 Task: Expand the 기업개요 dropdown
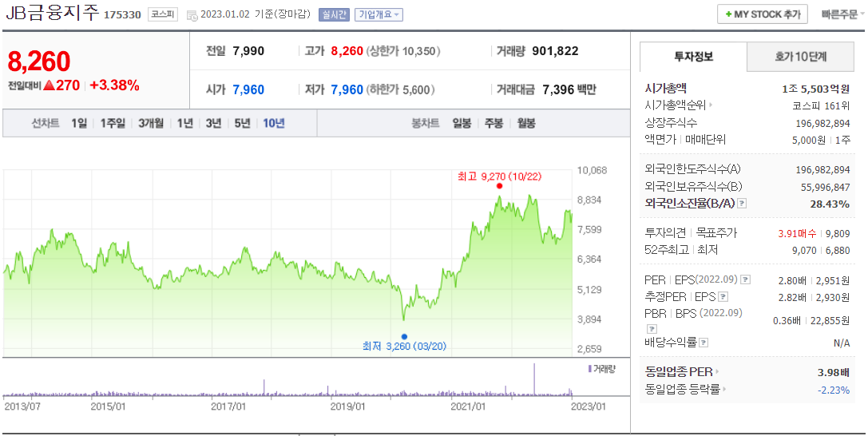(x=379, y=15)
